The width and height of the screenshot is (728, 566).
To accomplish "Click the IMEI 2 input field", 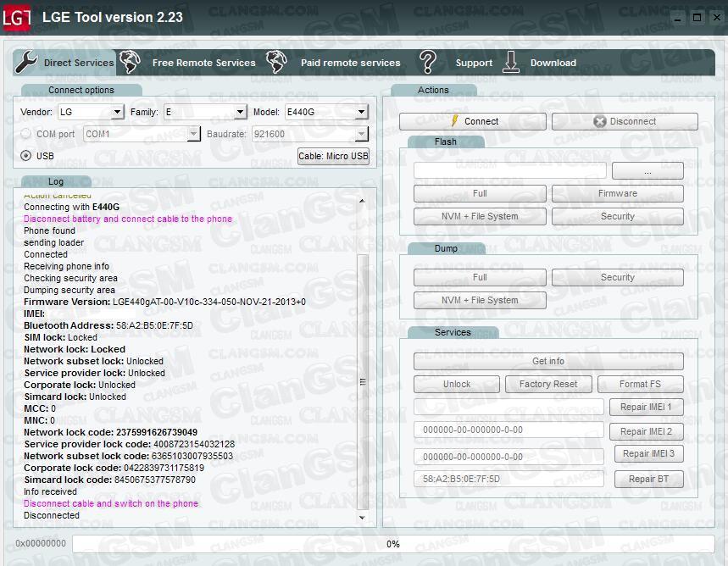I will (508, 430).
